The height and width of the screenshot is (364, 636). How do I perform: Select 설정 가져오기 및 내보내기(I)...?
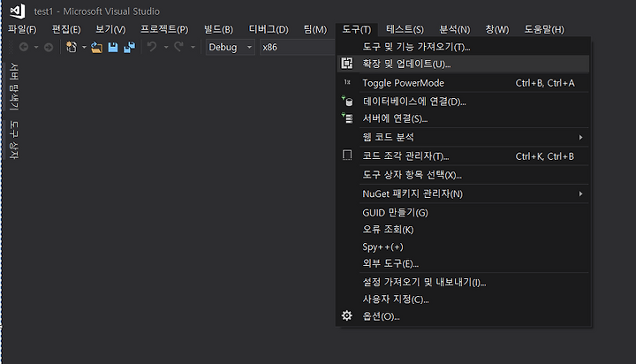[x=463, y=282]
